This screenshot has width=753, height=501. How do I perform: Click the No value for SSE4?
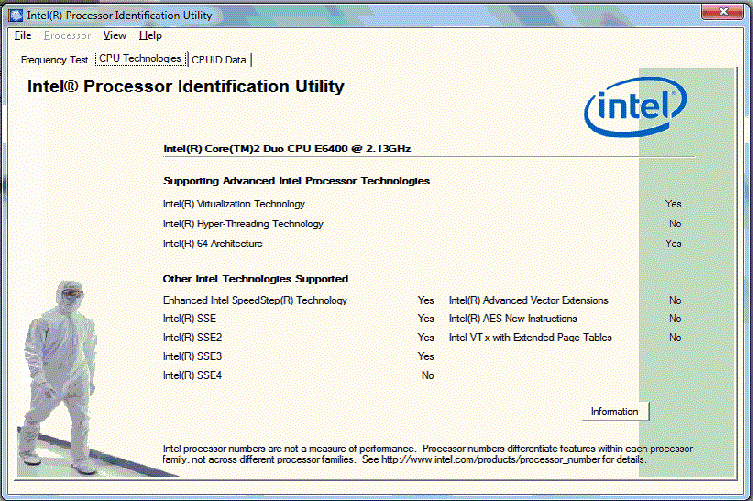pos(428,375)
